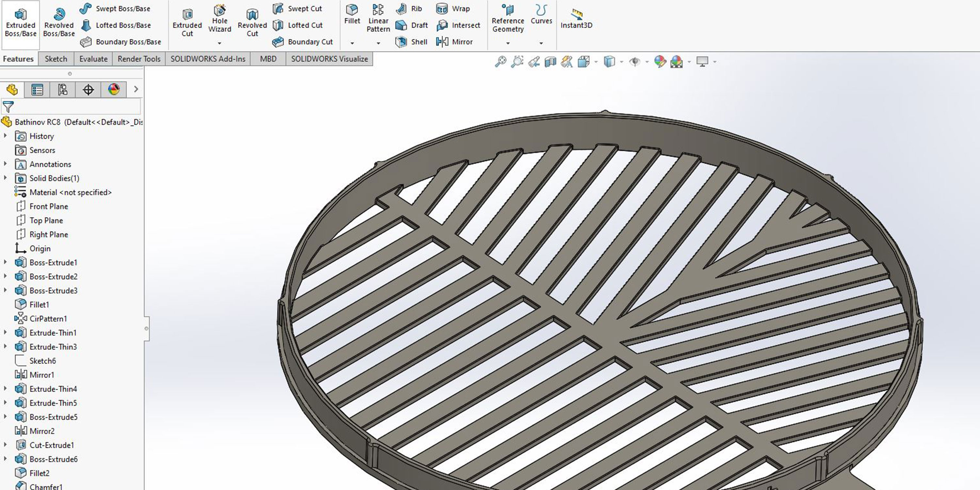Click Zoom to Fit icon
Viewport: 980px width, 490px height.
point(500,62)
